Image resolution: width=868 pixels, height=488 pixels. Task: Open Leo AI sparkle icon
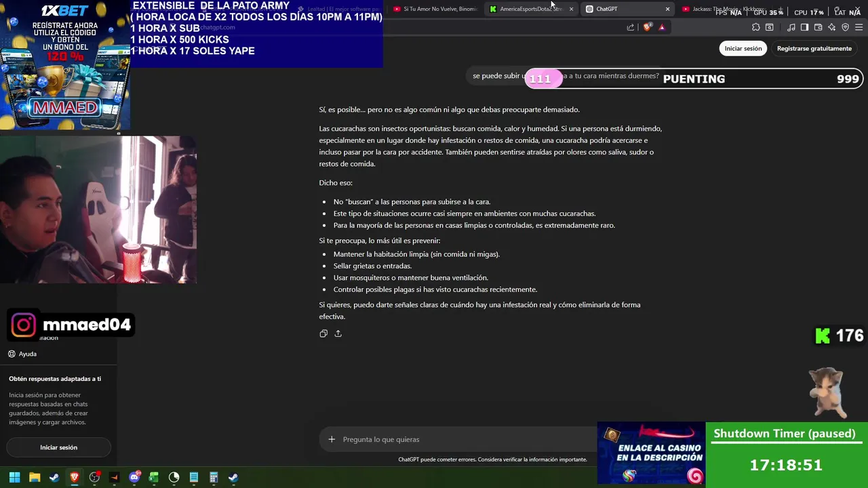point(831,27)
